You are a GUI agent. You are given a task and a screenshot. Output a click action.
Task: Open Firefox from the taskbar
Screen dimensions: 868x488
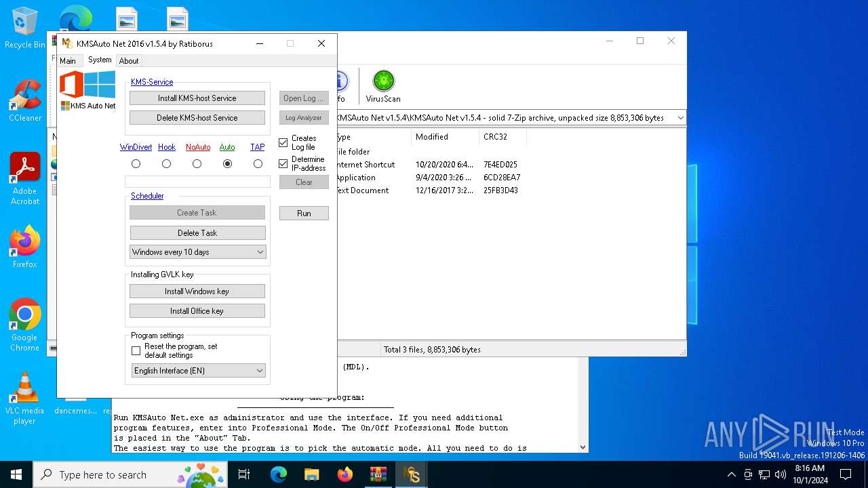[x=344, y=474]
